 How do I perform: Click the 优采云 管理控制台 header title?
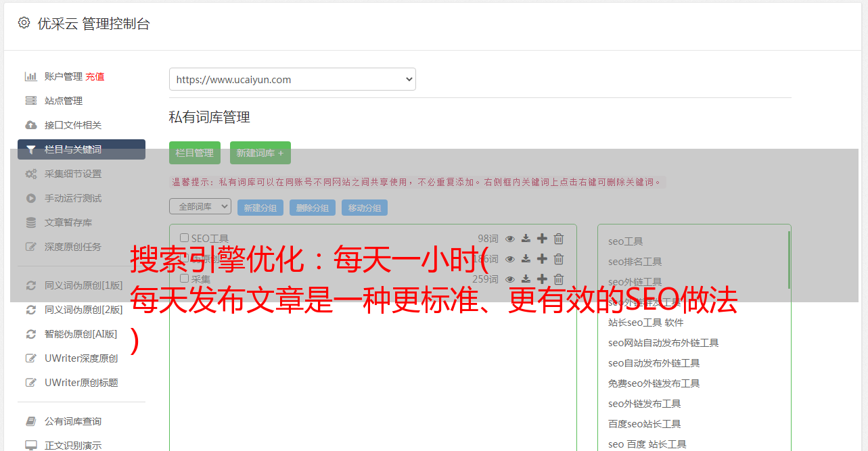(93, 24)
